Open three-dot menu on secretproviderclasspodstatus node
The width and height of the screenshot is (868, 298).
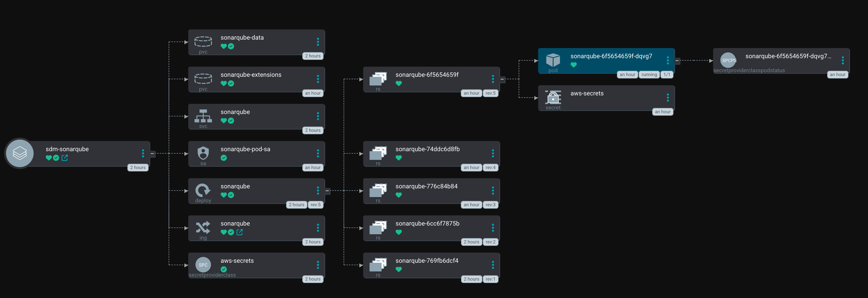(x=842, y=61)
